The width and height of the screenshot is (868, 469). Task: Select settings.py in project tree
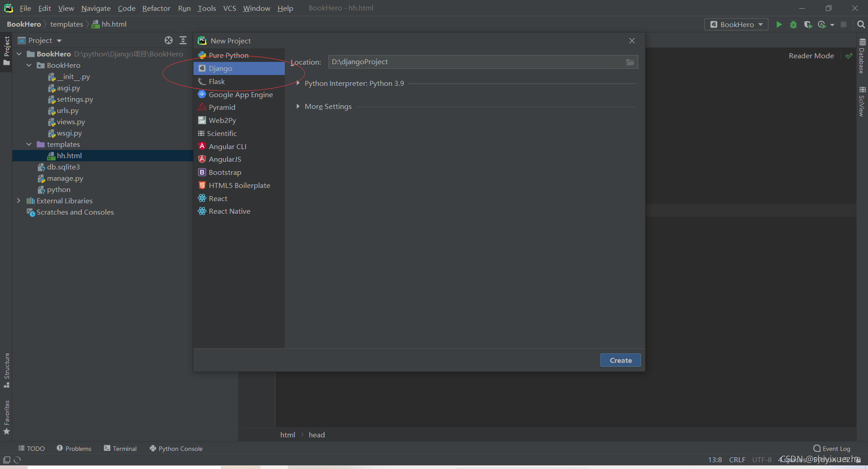(75, 99)
